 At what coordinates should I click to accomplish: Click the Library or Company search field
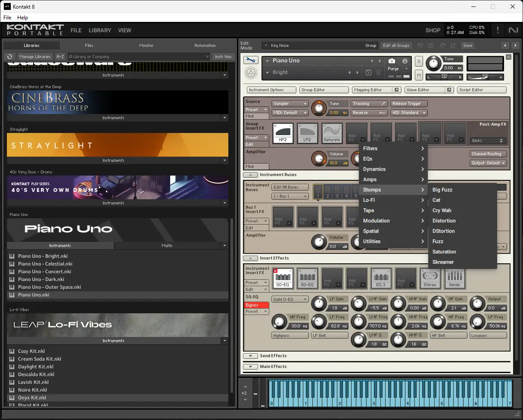click(139, 56)
